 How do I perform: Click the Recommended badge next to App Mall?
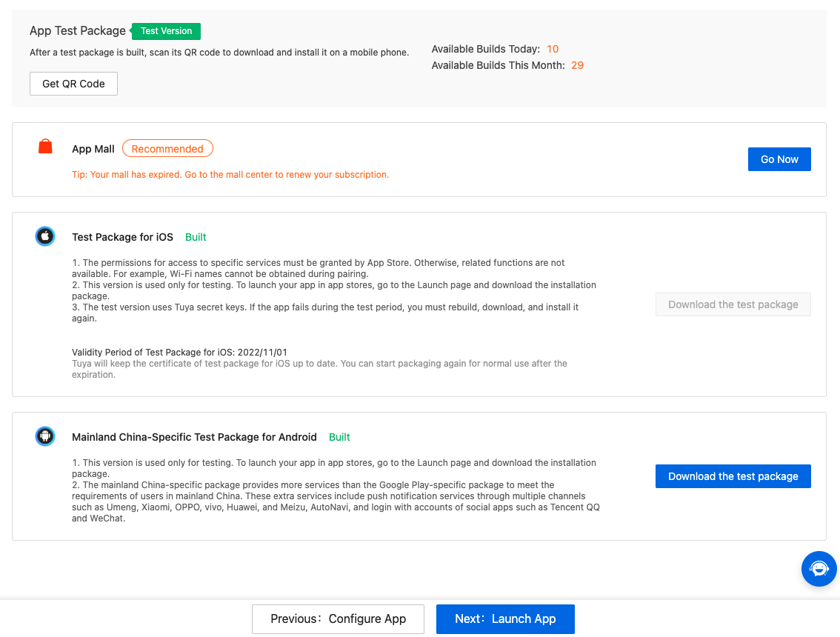[167, 148]
